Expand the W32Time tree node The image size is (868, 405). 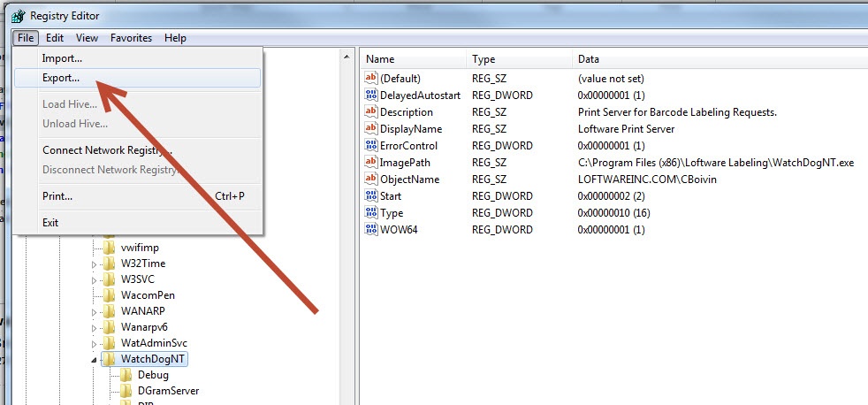[95, 264]
